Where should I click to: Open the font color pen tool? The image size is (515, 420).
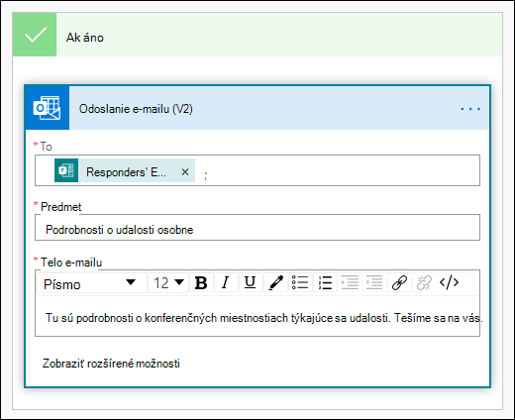point(275,282)
